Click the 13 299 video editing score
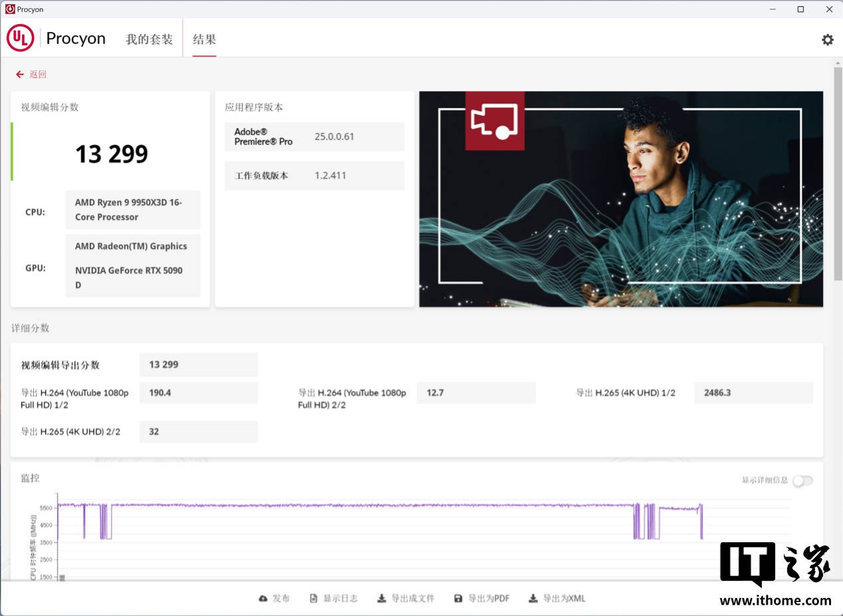The width and height of the screenshot is (843, 616). coord(111,154)
